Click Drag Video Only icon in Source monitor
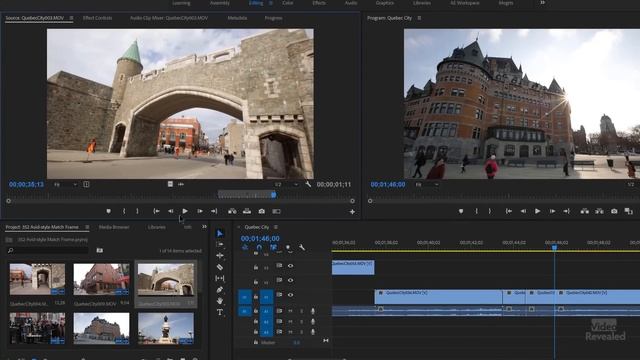Image resolution: width=640 pixels, height=360 pixels. (170, 184)
